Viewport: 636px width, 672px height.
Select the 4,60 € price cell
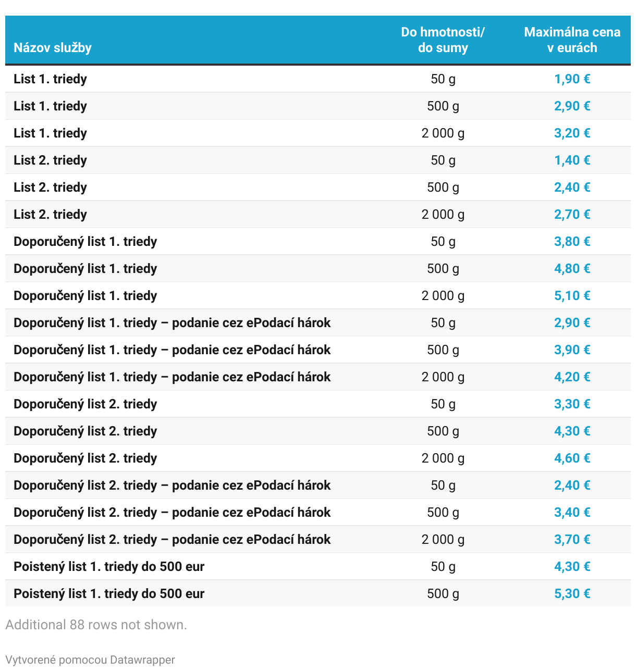click(x=572, y=458)
